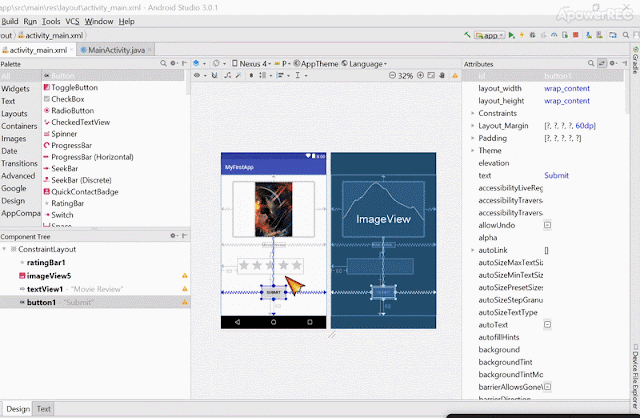This screenshot has height=418, width=640.
Task: Expand the Constraints attribute group
Action: click(472, 113)
